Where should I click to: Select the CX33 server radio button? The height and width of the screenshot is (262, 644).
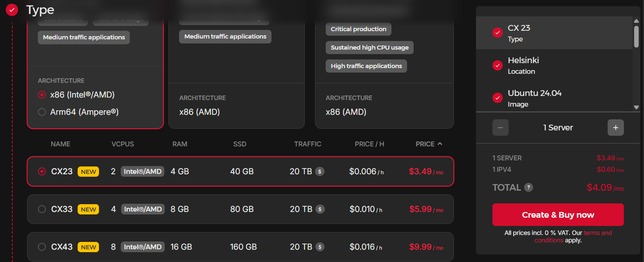[41, 209]
